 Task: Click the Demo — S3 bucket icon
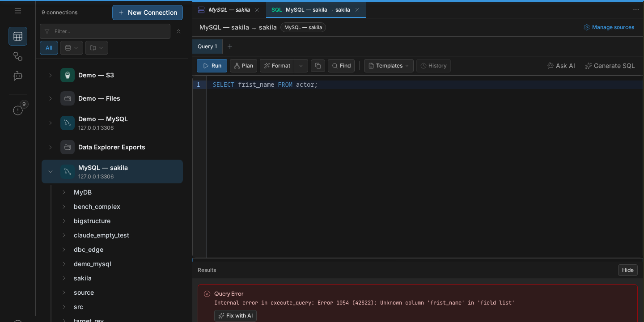[68, 75]
